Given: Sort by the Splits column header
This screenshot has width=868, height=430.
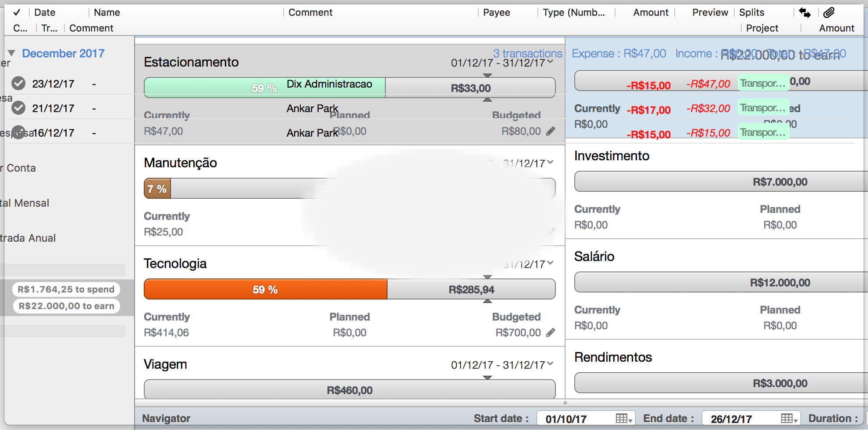Looking at the screenshot, I should (752, 12).
